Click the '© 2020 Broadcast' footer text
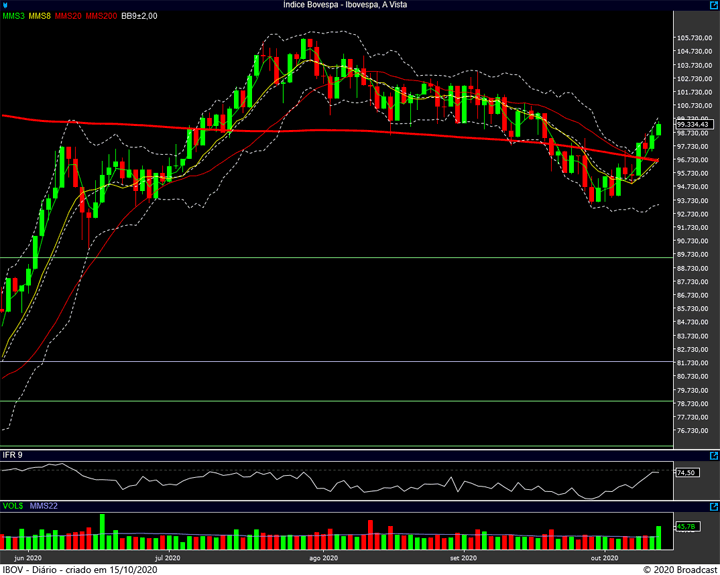 pos(679,569)
